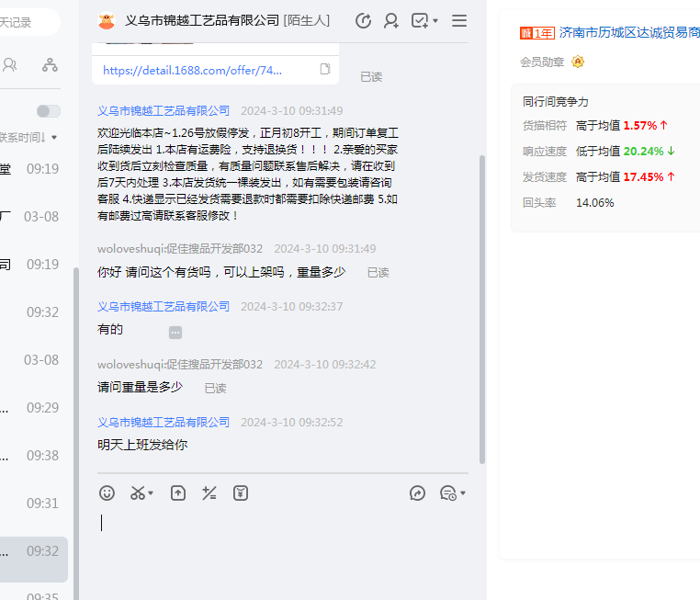The width and height of the screenshot is (700, 600).
Task: Open the calculator plus-minus icon
Action: 209,493
